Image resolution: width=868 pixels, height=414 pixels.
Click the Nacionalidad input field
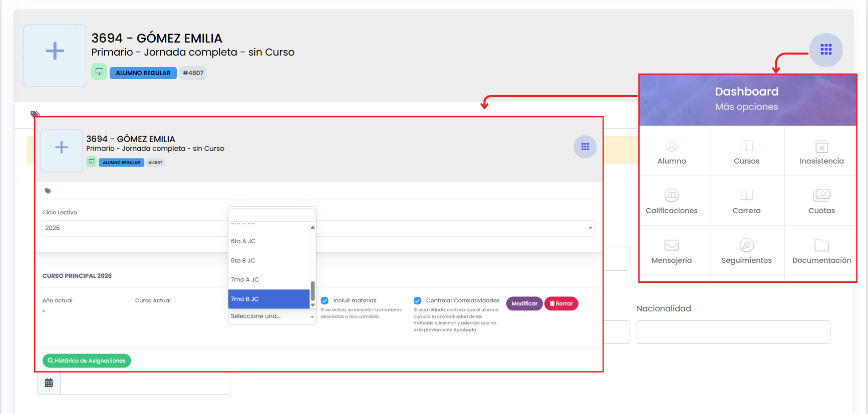coord(733,332)
